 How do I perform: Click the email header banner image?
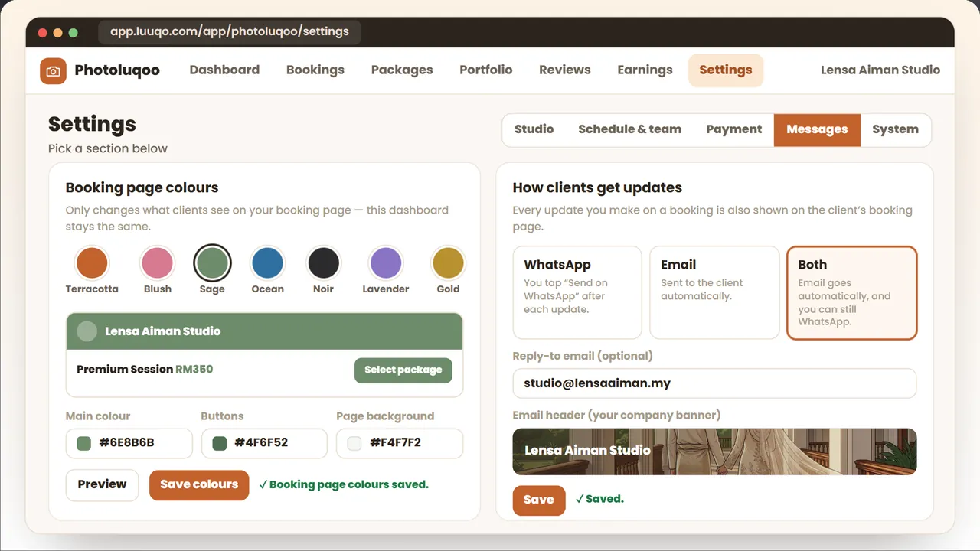tap(714, 452)
